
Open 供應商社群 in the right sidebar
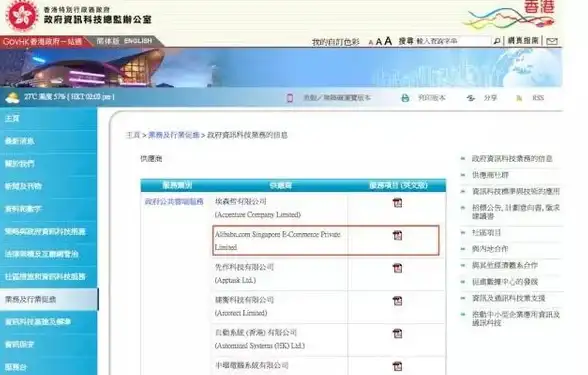tap(490, 175)
